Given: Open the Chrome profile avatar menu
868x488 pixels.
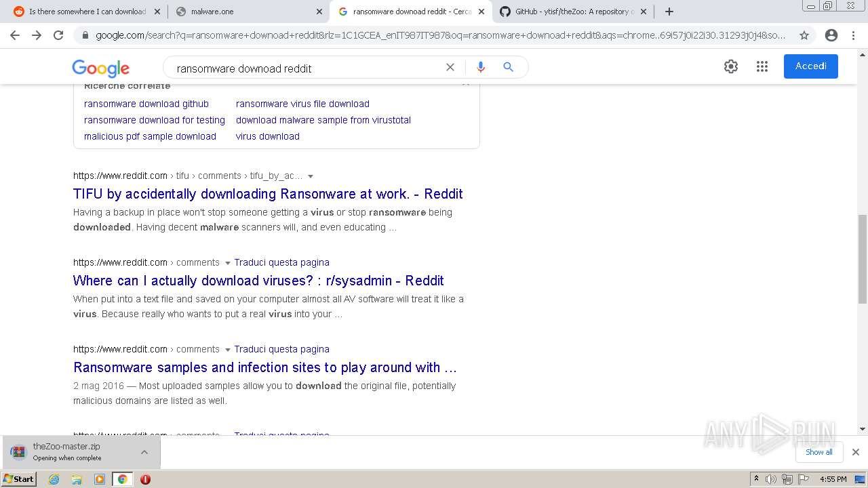Looking at the screenshot, I should [x=831, y=35].
